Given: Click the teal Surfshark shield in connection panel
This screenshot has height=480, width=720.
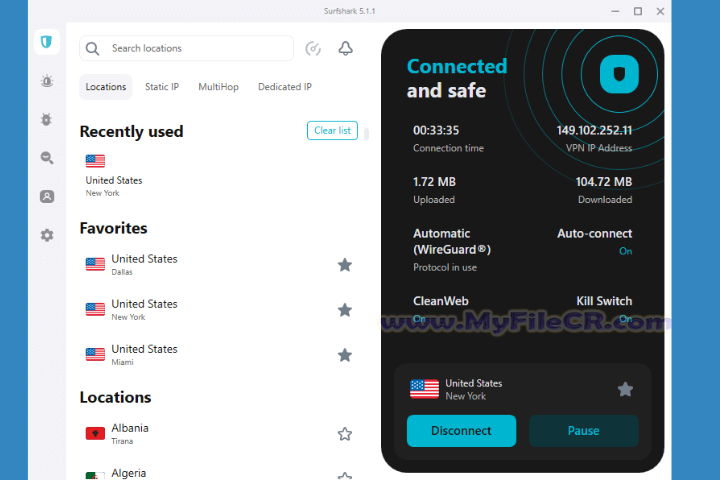Looking at the screenshot, I should 619,74.
